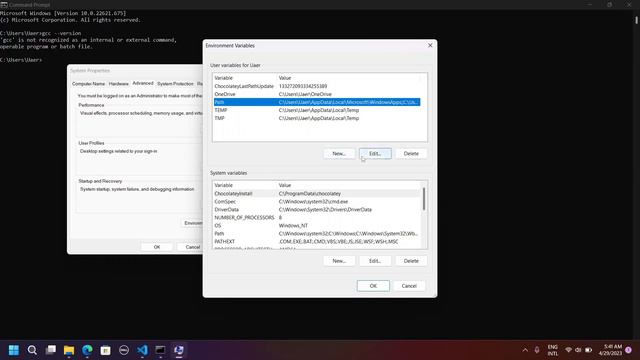Screen dimensions: 640x360
Task: Select the TEMP user variable row
Action: 317,110
